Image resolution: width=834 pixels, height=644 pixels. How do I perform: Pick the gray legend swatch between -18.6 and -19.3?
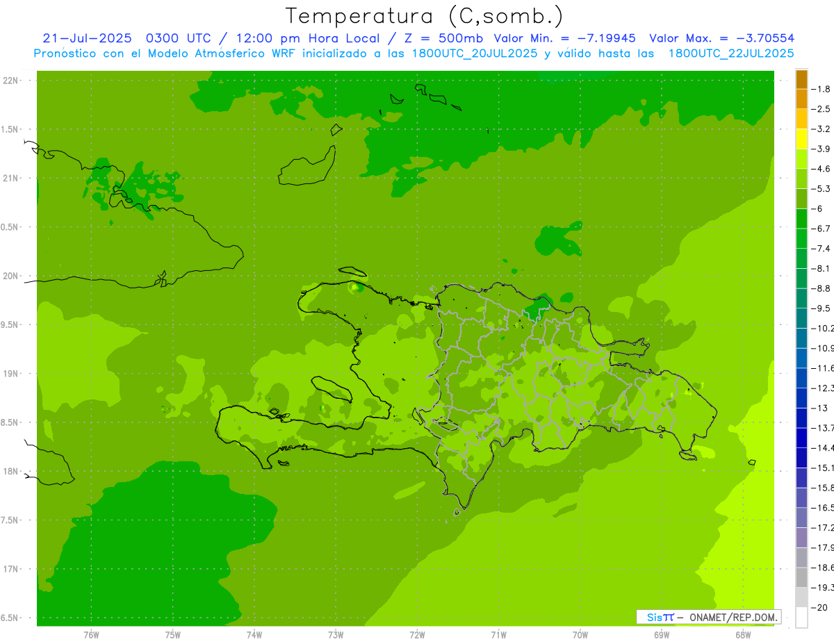801,578
